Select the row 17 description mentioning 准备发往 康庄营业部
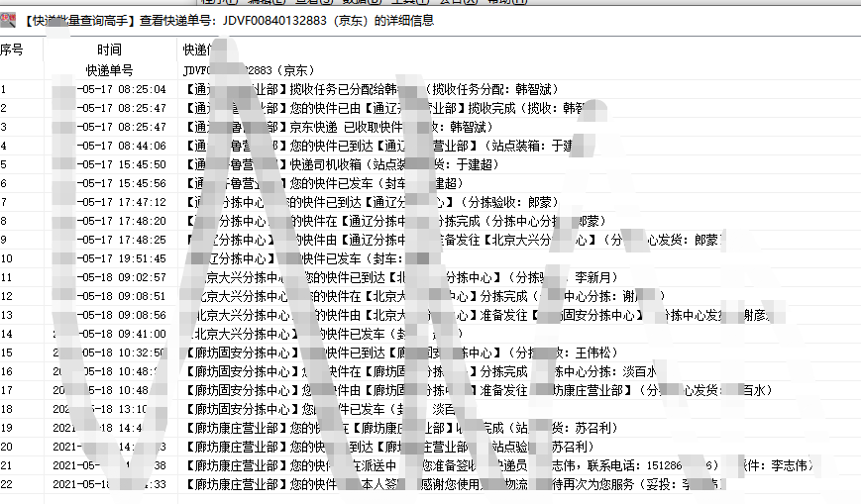Screen dimensions: 861x504 [480, 390]
